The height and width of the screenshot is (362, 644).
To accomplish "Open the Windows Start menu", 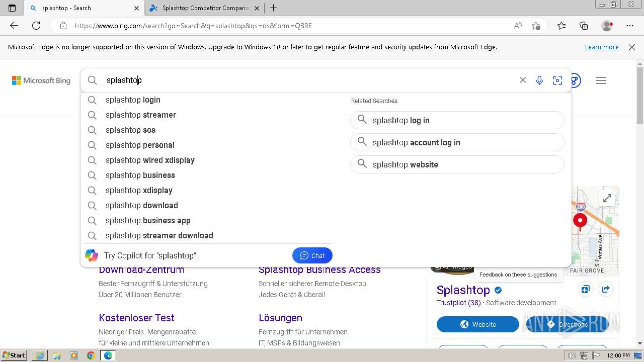I will click(x=14, y=355).
